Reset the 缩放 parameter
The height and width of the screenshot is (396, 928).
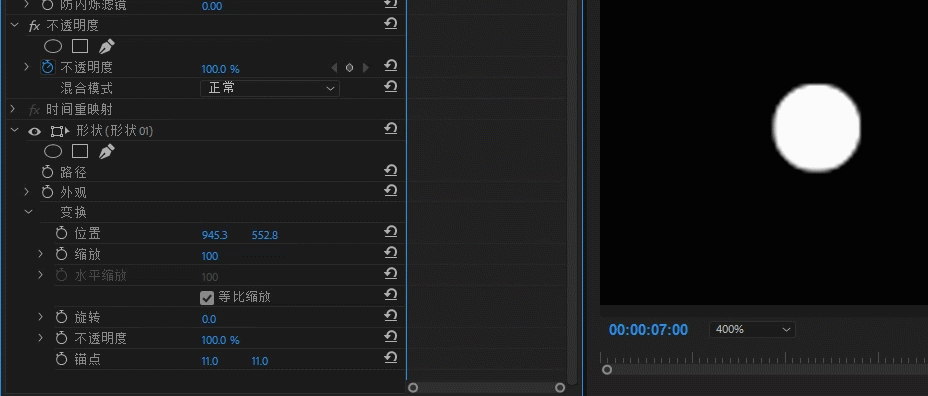(391, 253)
